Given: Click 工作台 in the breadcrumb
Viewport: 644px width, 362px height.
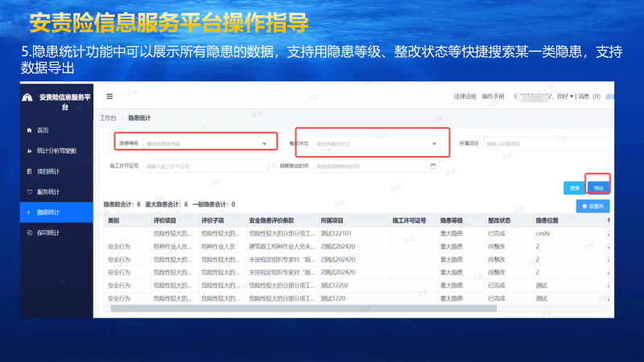Looking at the screenshot, I should click(108, 117).
